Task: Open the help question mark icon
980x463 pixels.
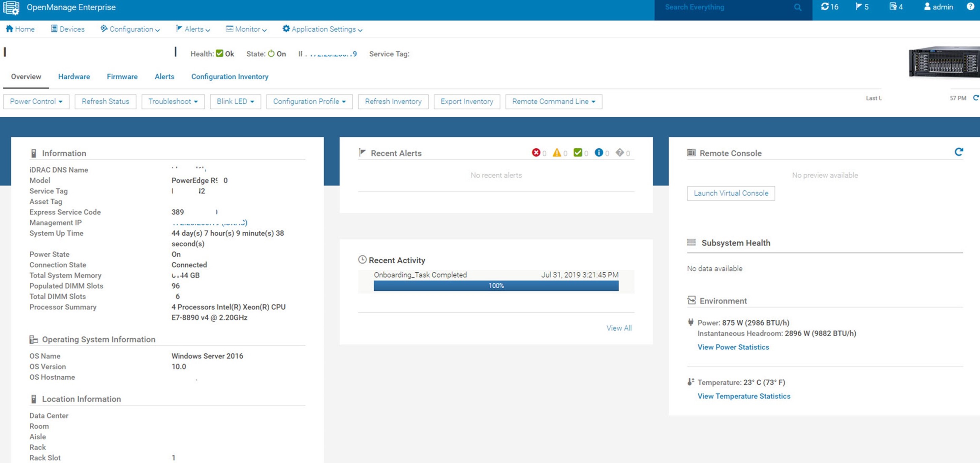Action: point(970,6)
